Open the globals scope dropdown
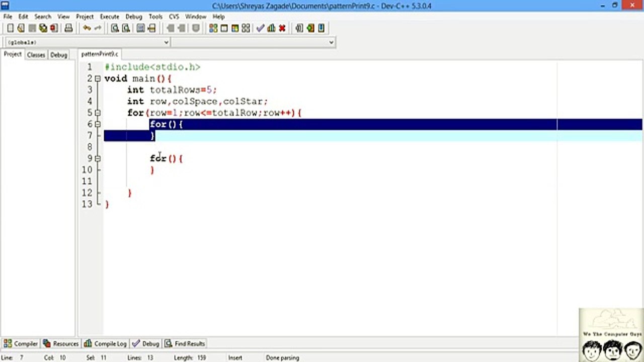 coord(88,42)
